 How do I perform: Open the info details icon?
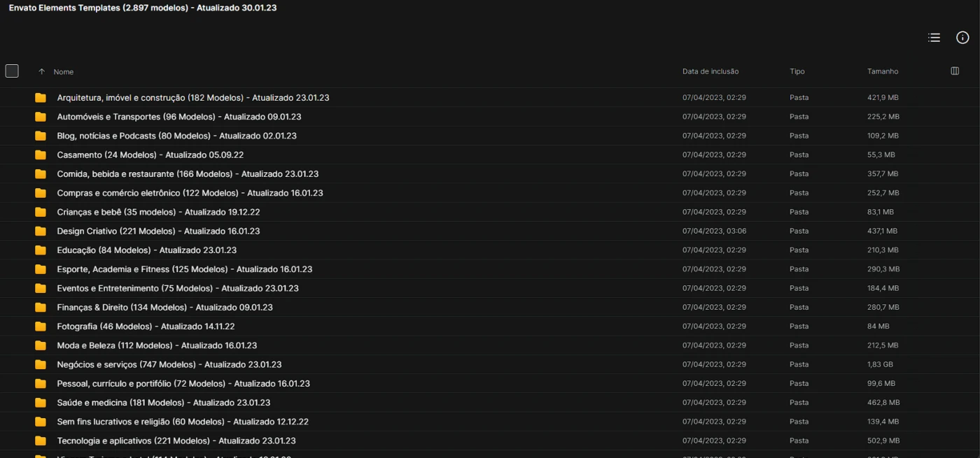(962, 38)
